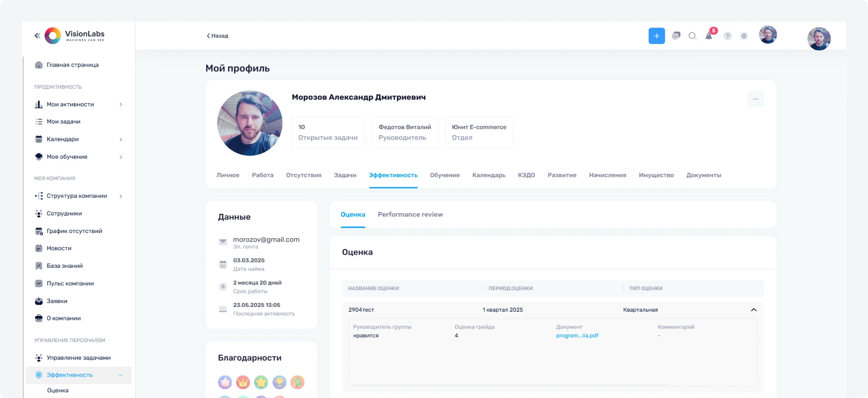Screen dimensions: 868x398
Task: Collapse the 2904тест evaluation row
Action: click(x=754, y=310)
